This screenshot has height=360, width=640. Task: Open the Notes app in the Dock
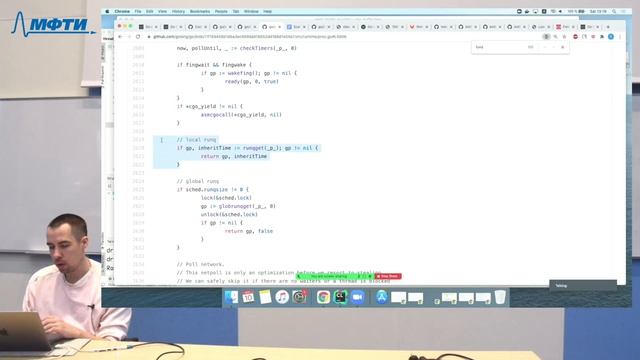point(265,297)
